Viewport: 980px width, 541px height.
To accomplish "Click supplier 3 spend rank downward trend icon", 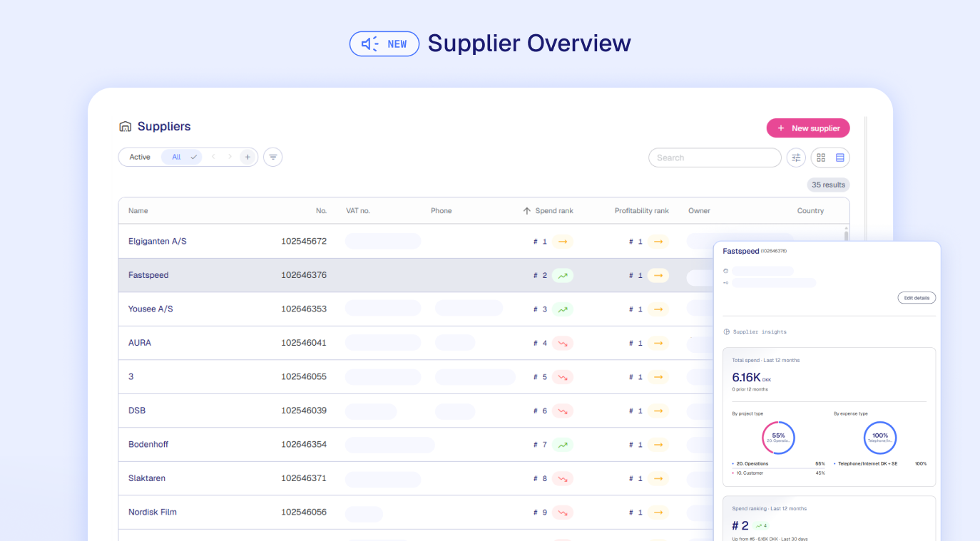I will [x=563, y=377].
